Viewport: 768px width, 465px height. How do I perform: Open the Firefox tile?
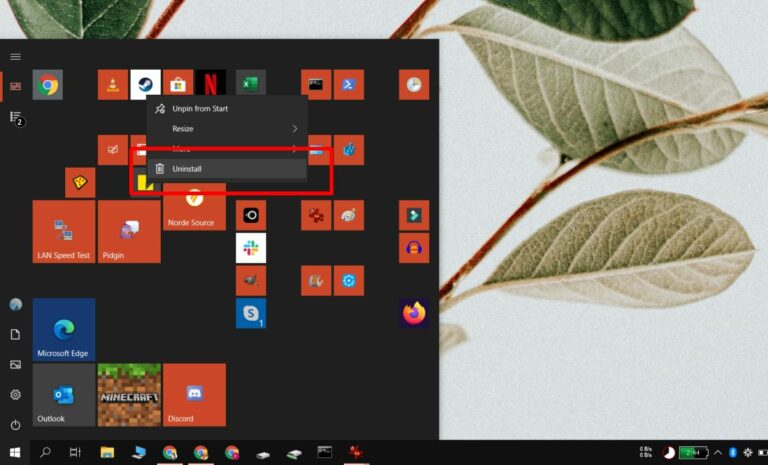(x=413, y=313)
